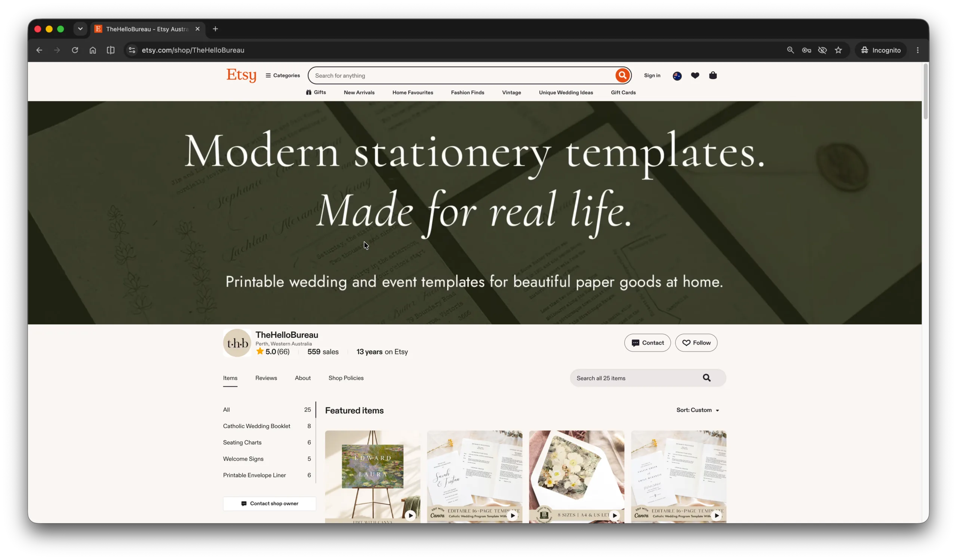
Task: Select the TheHelloBureau - Etsy tab
Action: (147, 29)
